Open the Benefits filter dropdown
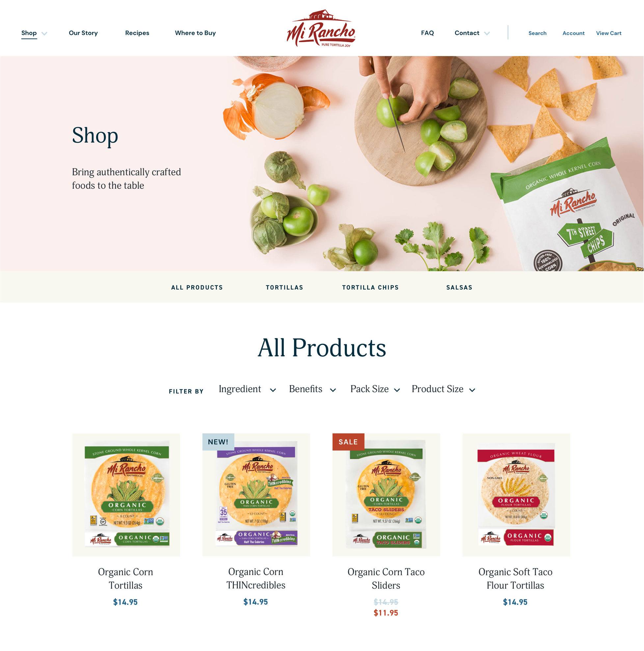Screen dimensions: 644x651 click(312, 389)
